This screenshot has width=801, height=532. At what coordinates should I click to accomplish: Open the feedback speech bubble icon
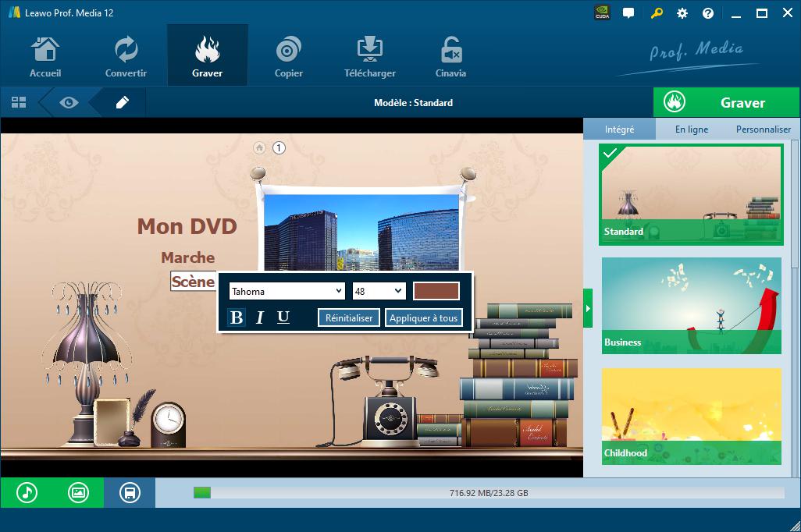(x=628, y=12)
